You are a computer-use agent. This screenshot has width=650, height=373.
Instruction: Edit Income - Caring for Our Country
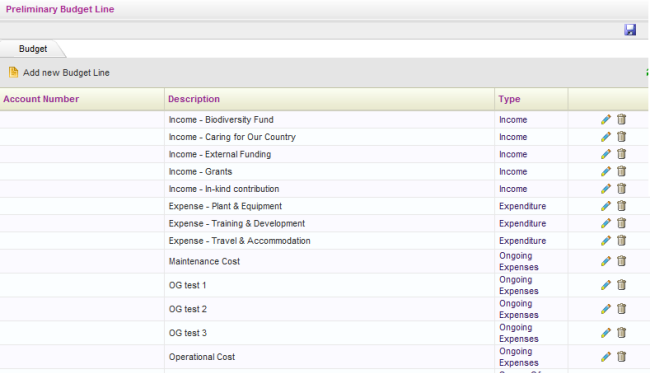point(606,137)
